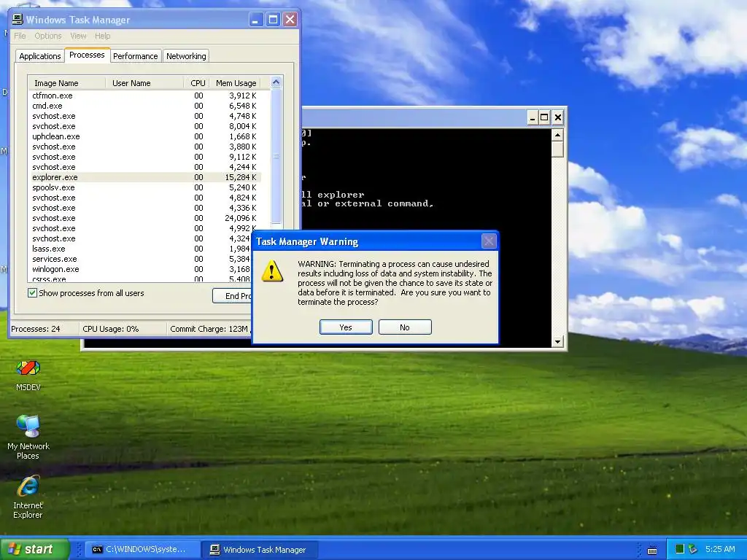Screen dimensions: 747x560
Task: Open the File menu
Action: [x=20, y=36]
